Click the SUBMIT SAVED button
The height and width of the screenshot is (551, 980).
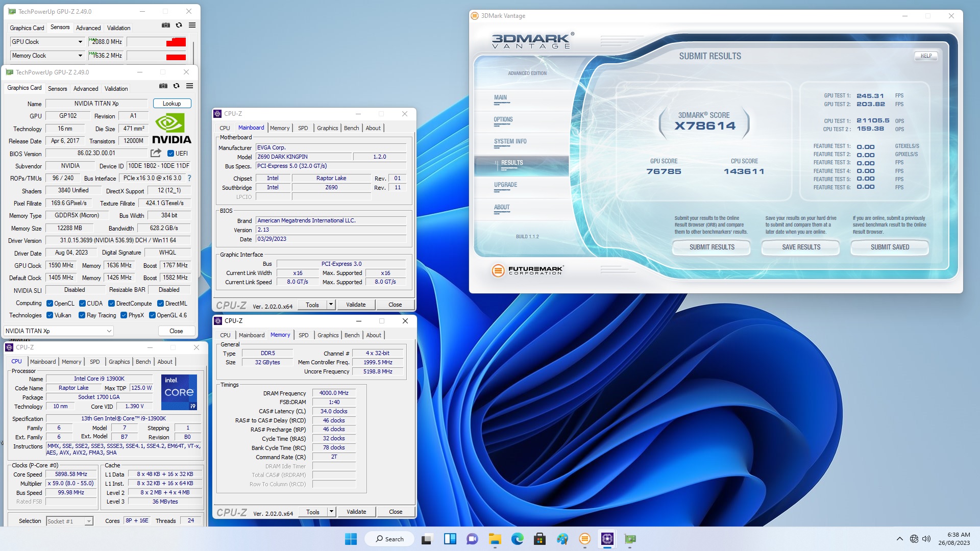pos(890,247)
